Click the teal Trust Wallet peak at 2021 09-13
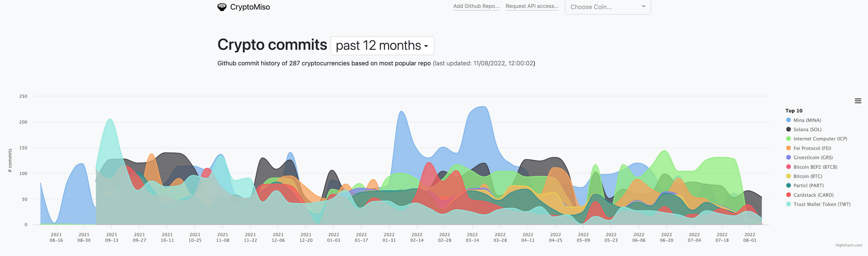868x256 pixels. (110, 120)
